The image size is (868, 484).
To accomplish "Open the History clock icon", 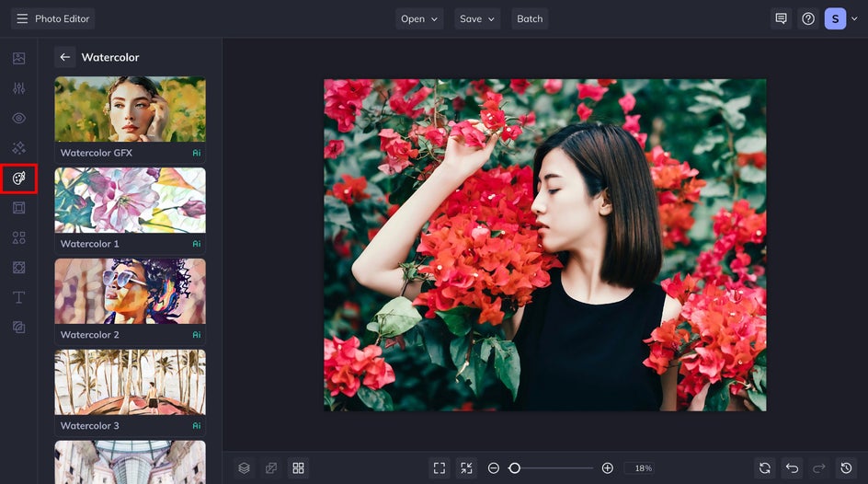I will coord(847,468).
